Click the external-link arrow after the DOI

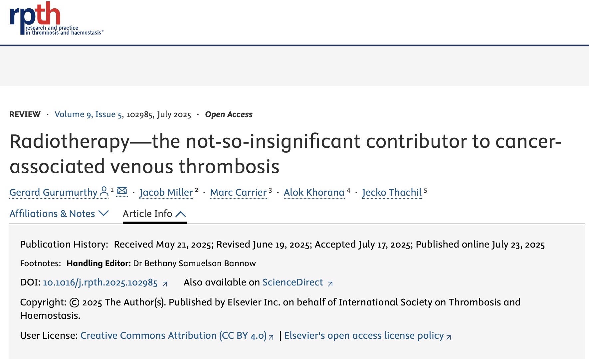(x=165, y=284)
